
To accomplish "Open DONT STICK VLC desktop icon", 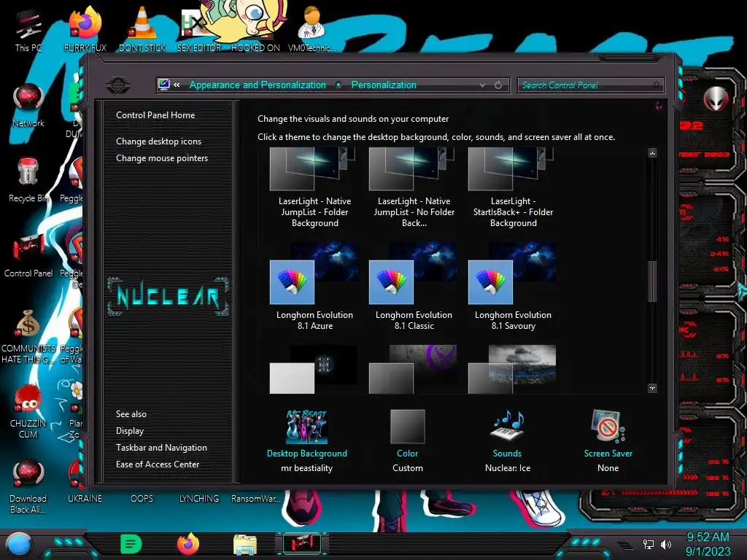I will [142, 29].
